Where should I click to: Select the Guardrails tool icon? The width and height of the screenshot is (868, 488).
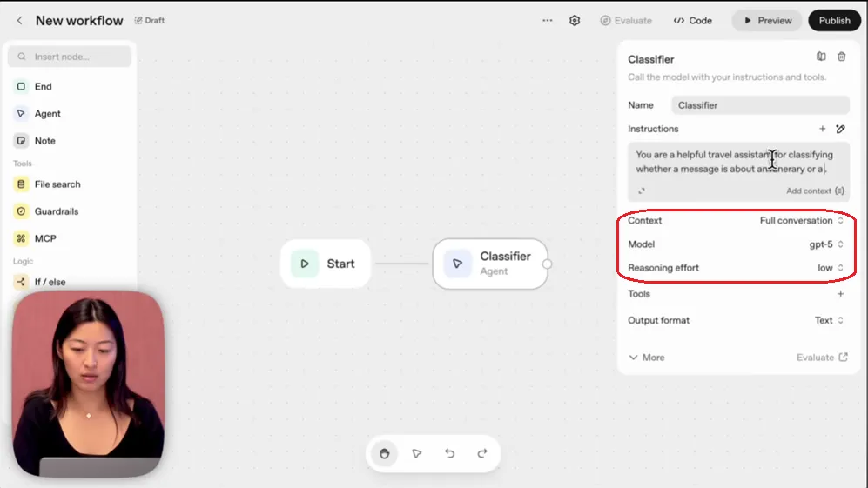pos(21,211)
